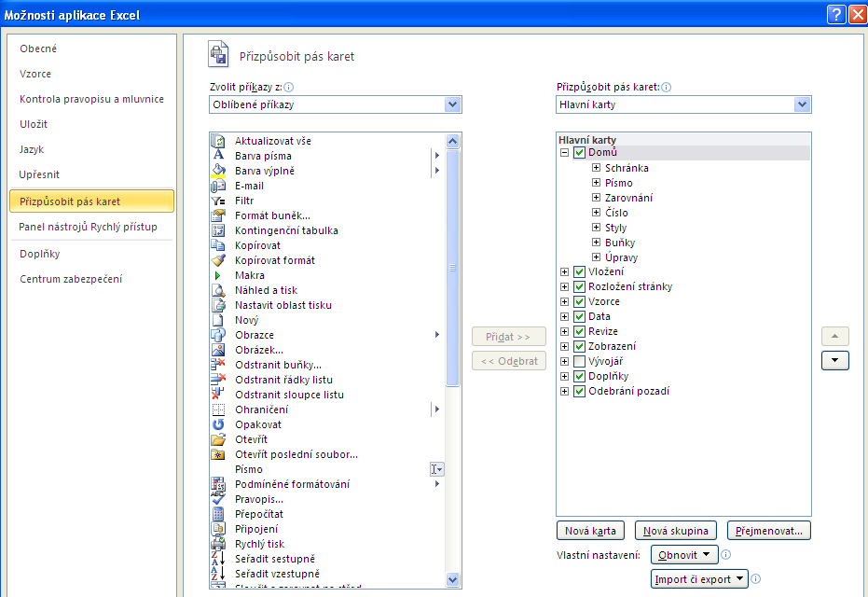Viewport: 868px width, 597px height.
Task: Toggle the Vzorce tab checkbox
Action: [579, 302]
